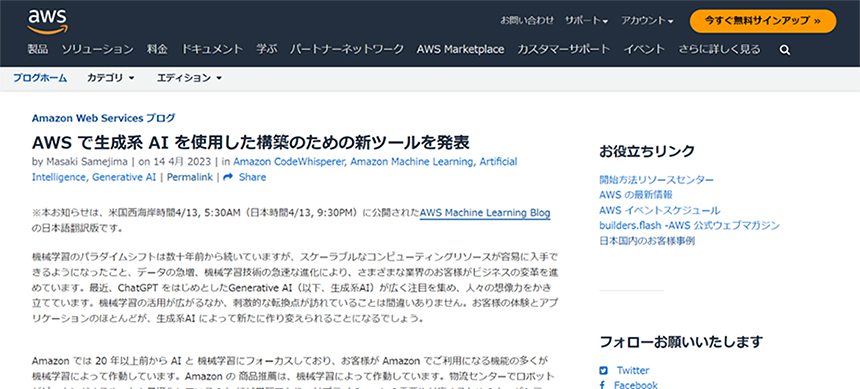Screen dimensions: 860x389
Task: Open the Artificial Intelligence category link
Action: [274, 169]
